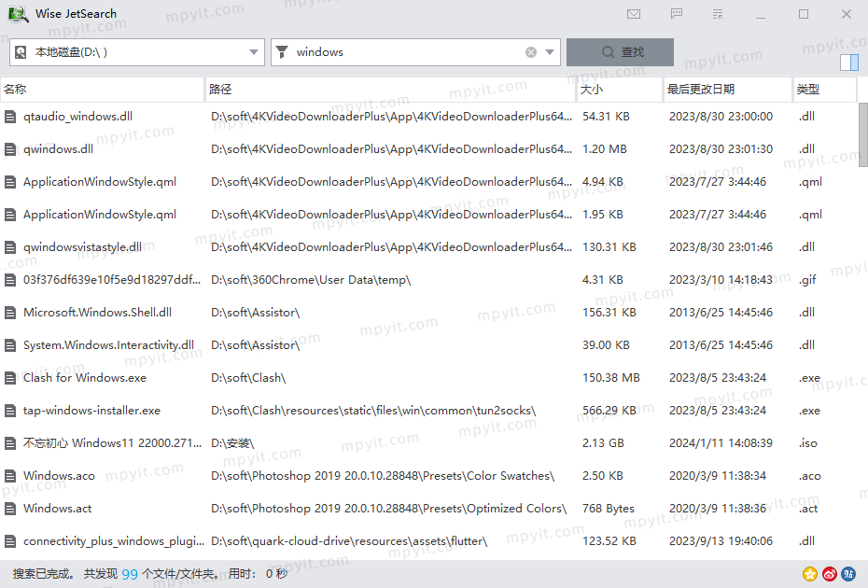Open the feedback chat bubble icon

click(x=676, y=14)
